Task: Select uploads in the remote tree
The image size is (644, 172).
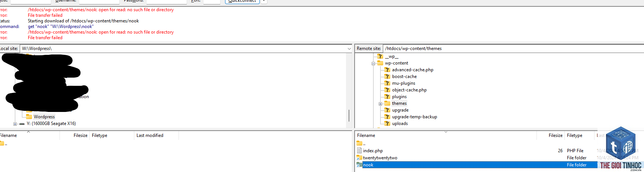Action: pos(400,123)
